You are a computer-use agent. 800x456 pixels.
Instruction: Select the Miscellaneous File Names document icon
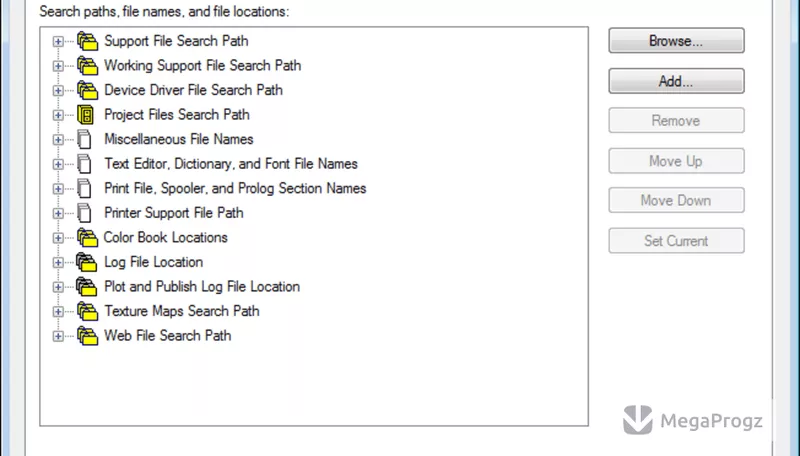(85, 139)
